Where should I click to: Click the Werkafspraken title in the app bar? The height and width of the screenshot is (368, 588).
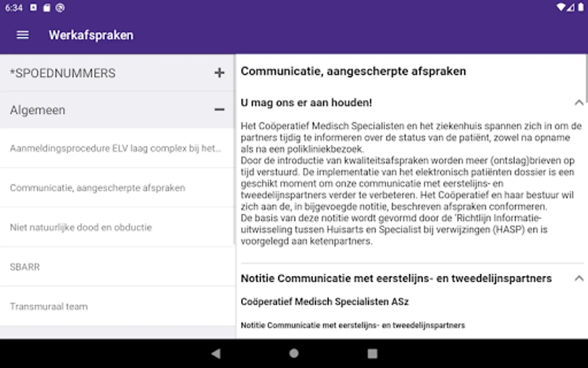pos(91,35)
